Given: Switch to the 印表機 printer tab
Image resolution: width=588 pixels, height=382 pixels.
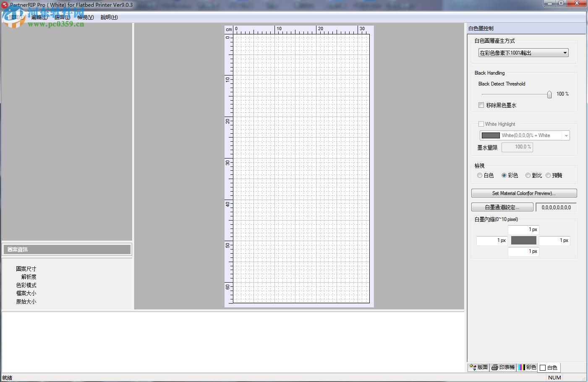Looking at the screenshot, I should [x=503, y=367].
